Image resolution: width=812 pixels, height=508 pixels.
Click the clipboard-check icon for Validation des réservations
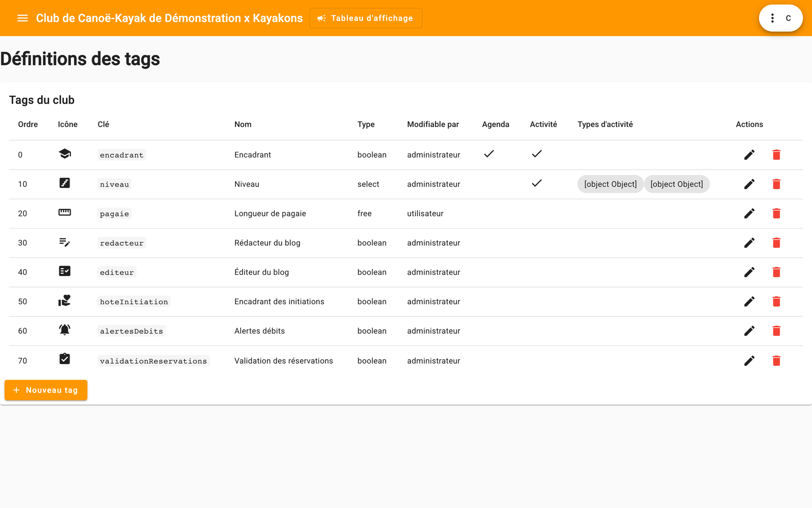(64, 359)
